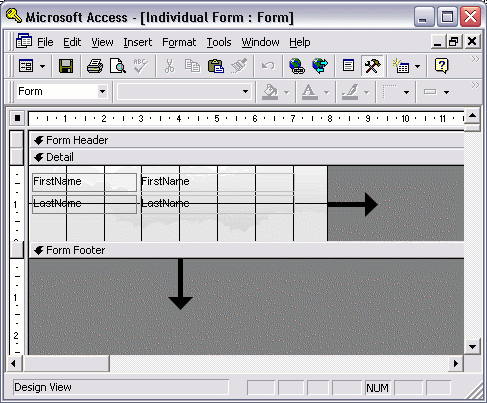Click the NUM status bar indicator
487x403 pixels.
click(377, 388)
